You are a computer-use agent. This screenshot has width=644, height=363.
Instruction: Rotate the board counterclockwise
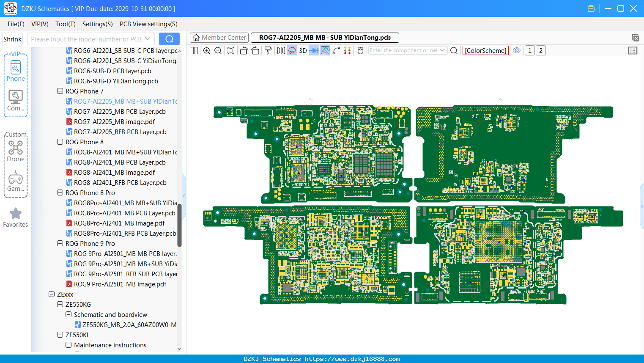click(x=244, y=51)
